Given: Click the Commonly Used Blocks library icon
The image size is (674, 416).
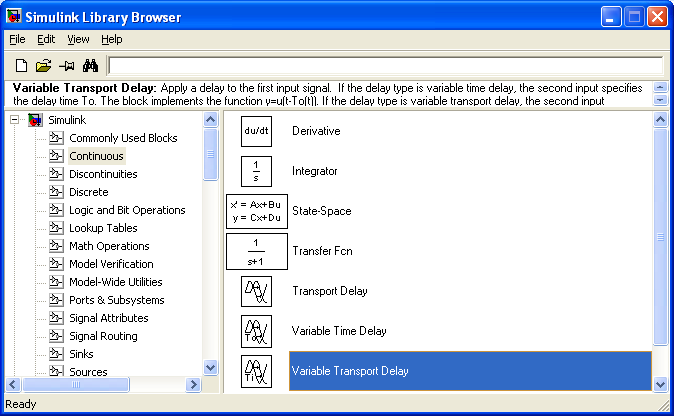Looking at the screenshot, I should tap(56, 138).
